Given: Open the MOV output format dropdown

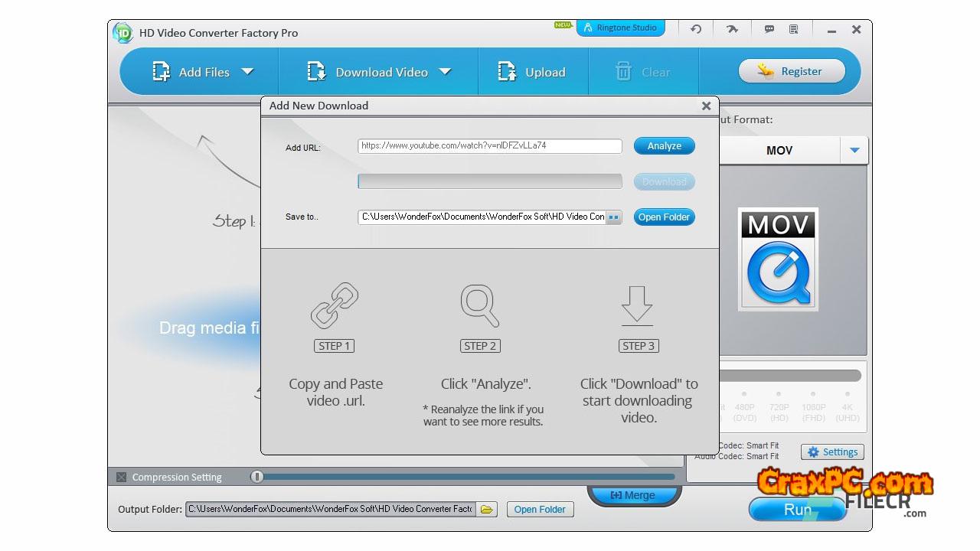Looking at the screenshot, I should [854, 151].
